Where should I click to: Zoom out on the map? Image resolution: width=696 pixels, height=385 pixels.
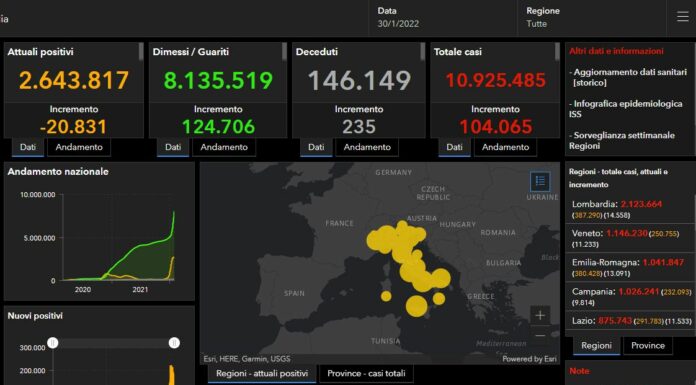click(540, 336)
